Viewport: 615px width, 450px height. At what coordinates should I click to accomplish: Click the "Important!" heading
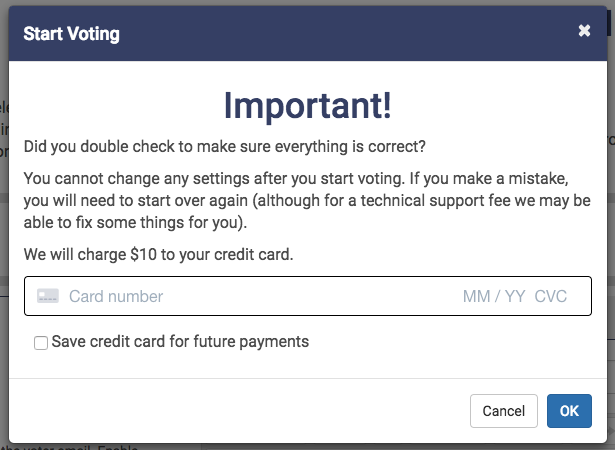coord(307,104)
